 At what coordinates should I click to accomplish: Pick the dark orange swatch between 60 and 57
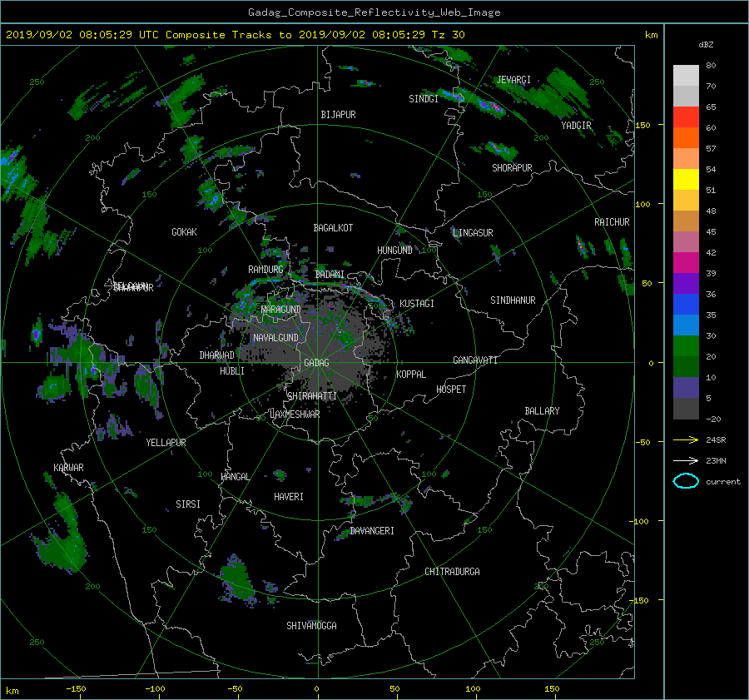point(686,138)
